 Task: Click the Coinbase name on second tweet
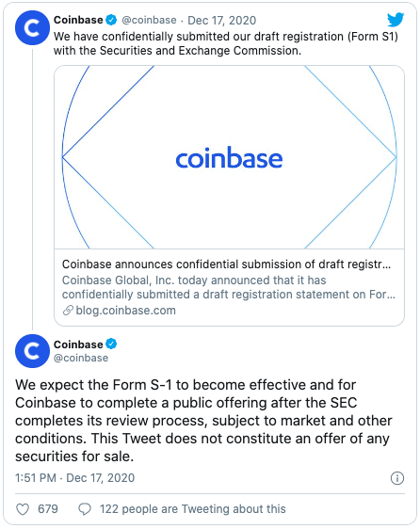coord(78,345)
